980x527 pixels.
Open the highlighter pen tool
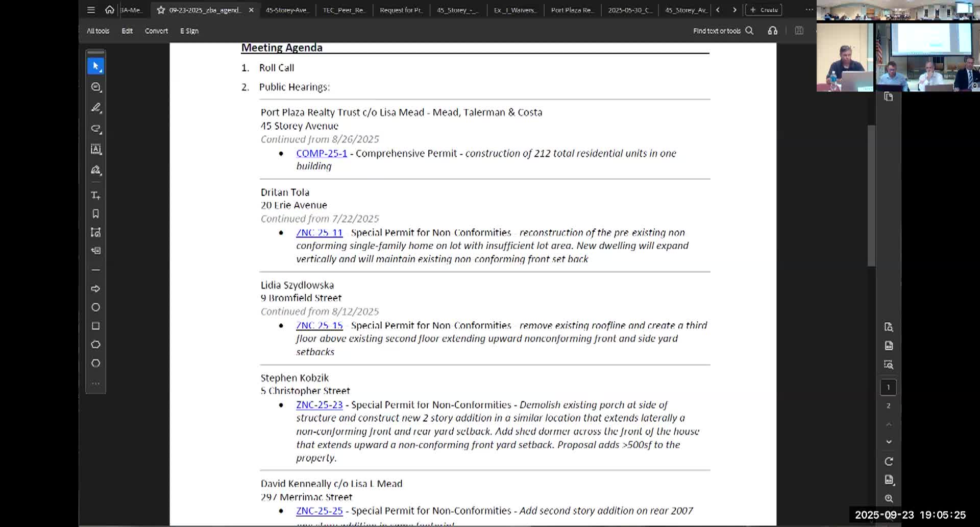tap(95, 108)
